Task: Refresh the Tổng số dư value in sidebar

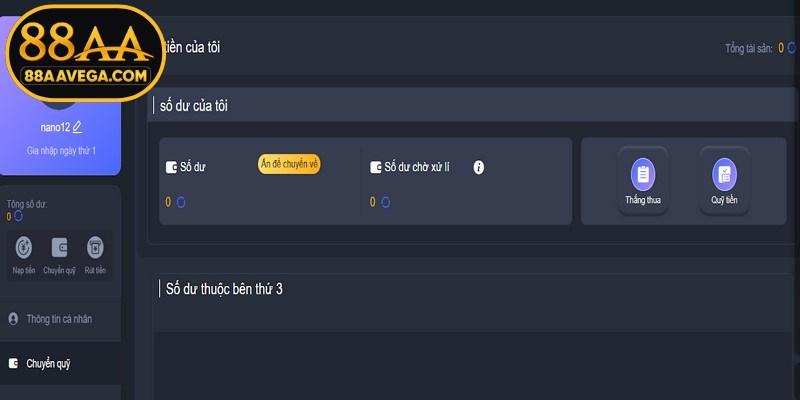Action: (x=18, y=216)
